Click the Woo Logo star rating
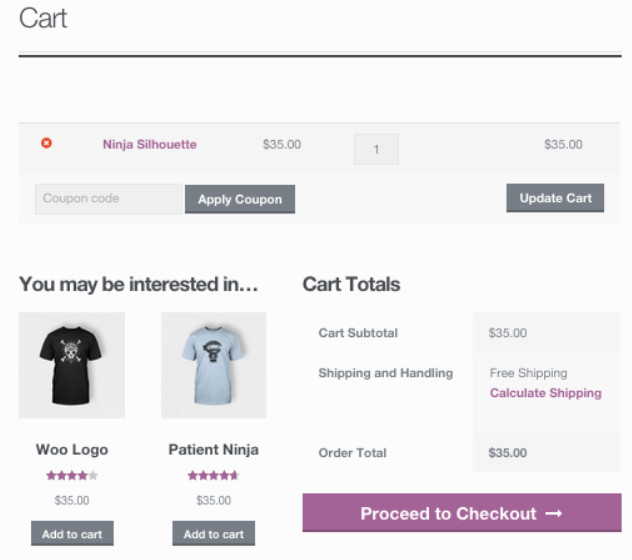 click(72, 476)
